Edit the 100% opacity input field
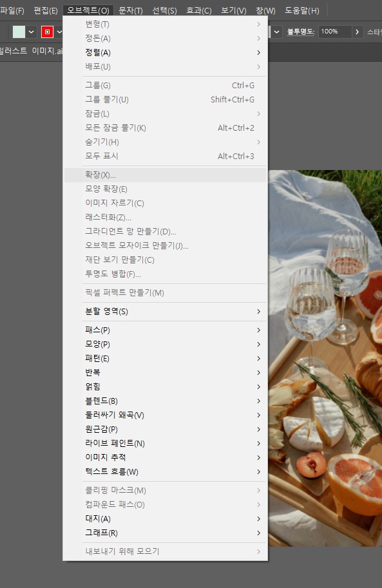Viewport: 382px width, 588px height. tap(335, 32)
